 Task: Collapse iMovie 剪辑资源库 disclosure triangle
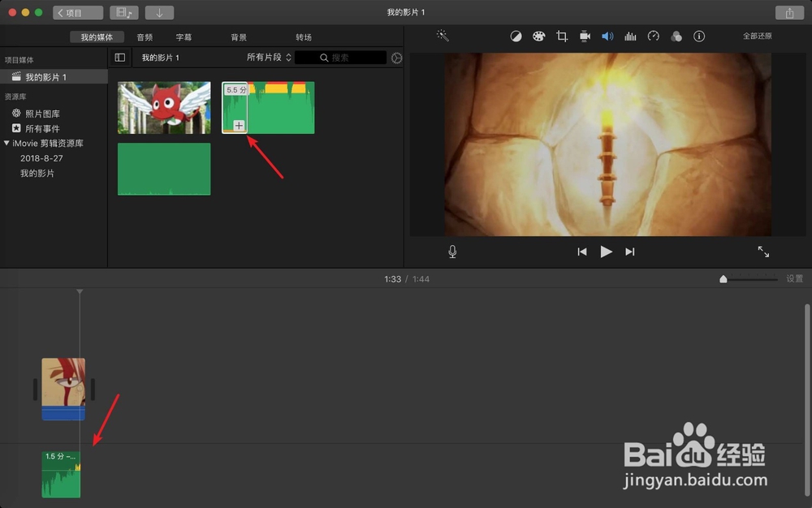click(6, 144)
